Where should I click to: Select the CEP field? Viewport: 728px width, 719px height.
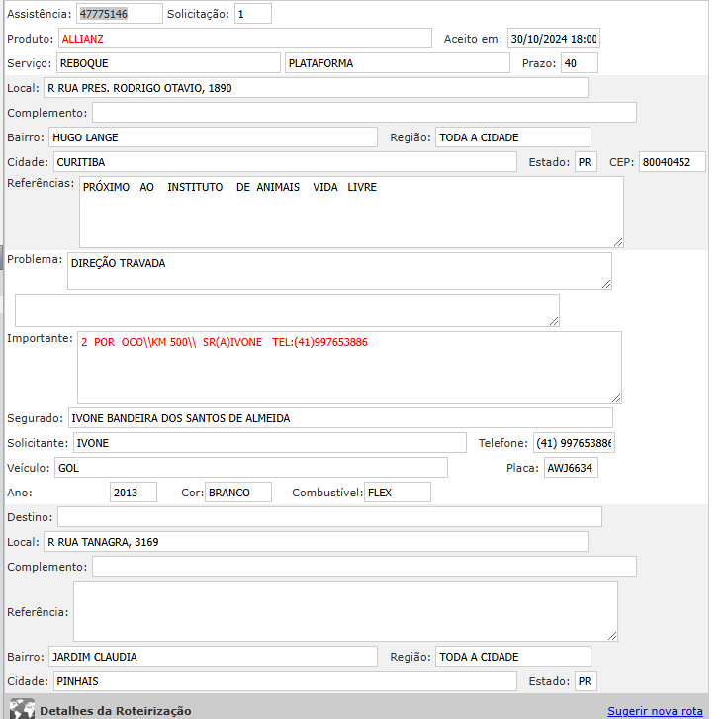pos(672,162)
